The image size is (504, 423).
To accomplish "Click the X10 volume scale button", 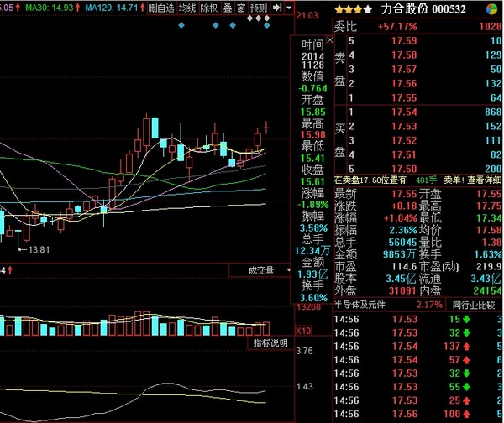I will click(303, 331).
